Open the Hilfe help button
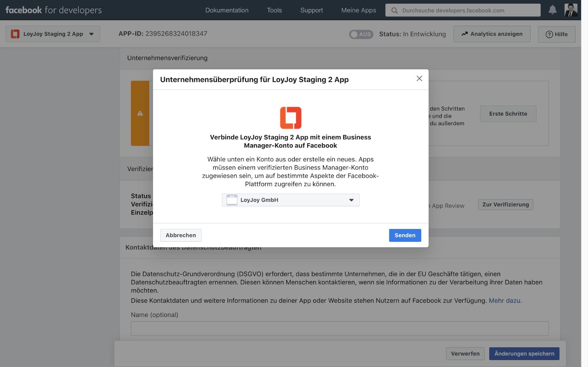 click(556, 34)
